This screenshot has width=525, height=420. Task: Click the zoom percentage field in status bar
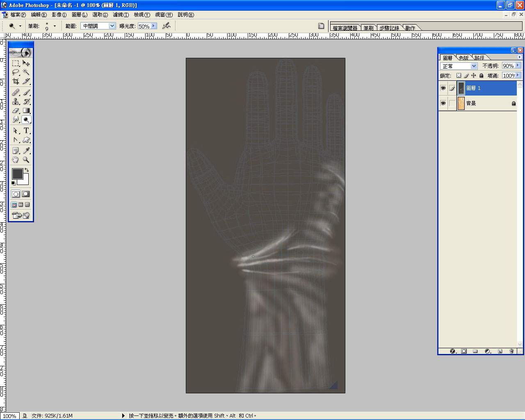coord(9,416)
